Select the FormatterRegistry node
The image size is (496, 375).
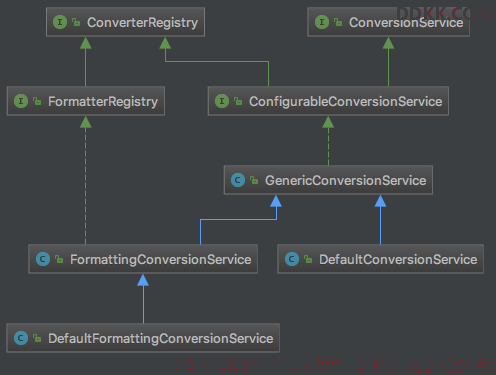[x=86, y=101]
